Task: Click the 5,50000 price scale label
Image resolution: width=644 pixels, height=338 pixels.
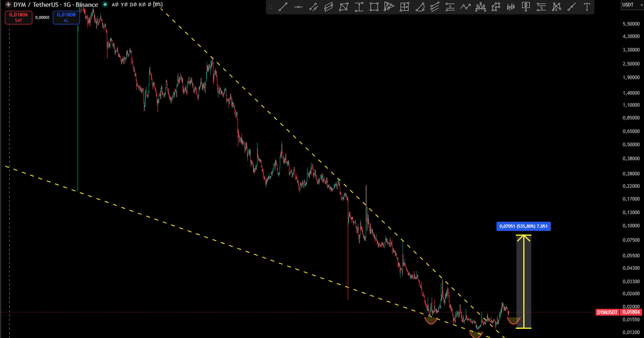Action: tap(631, 25)
